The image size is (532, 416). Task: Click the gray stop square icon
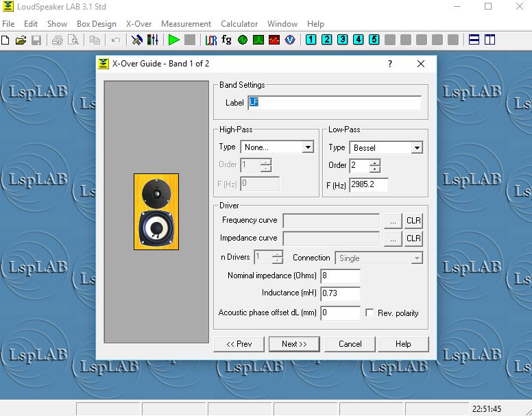pyautogui.click(x=190, y=40)
